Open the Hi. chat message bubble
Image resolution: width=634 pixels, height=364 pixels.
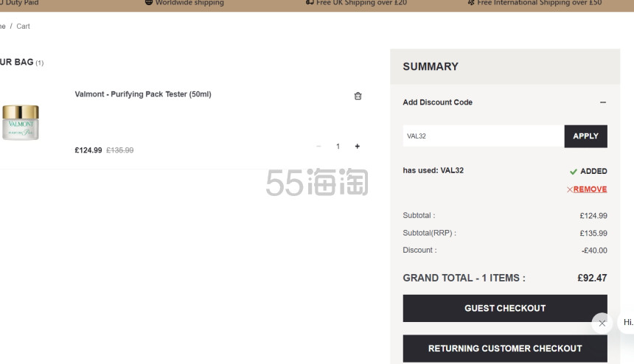[x=627, y=323]
